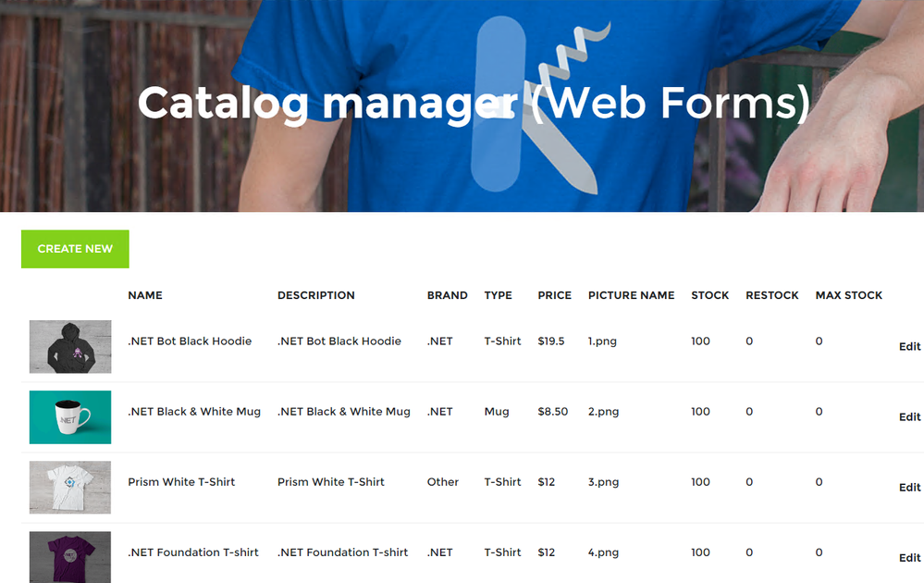The image size is (924, 583).
Task: Click the Picture Name column header
Action: click(x=631, y=295)
